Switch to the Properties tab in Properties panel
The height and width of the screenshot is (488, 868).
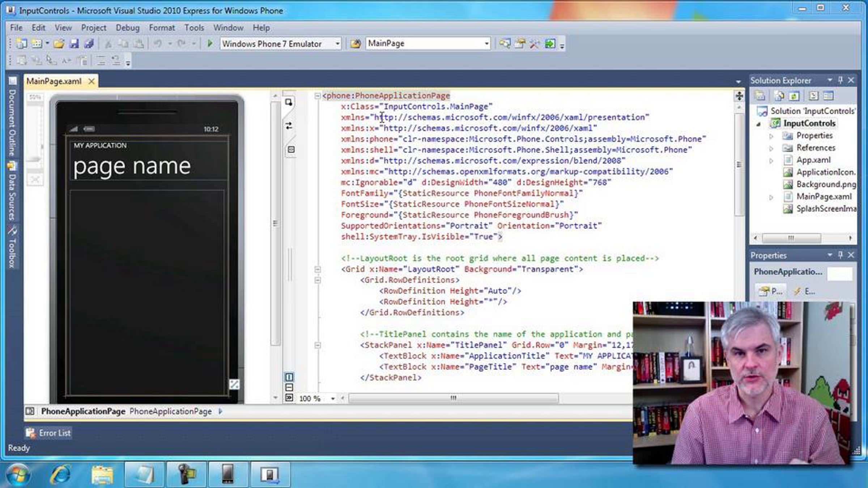pos(770,291)
